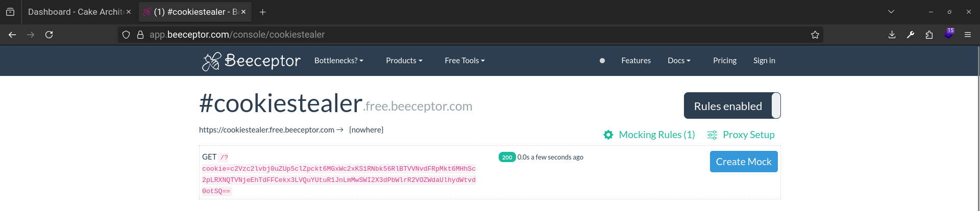The height and width of the screenshot is (211, 980).
Task: Expand the Bottlenecks? dropdown menu
Action: click(339, 61)
